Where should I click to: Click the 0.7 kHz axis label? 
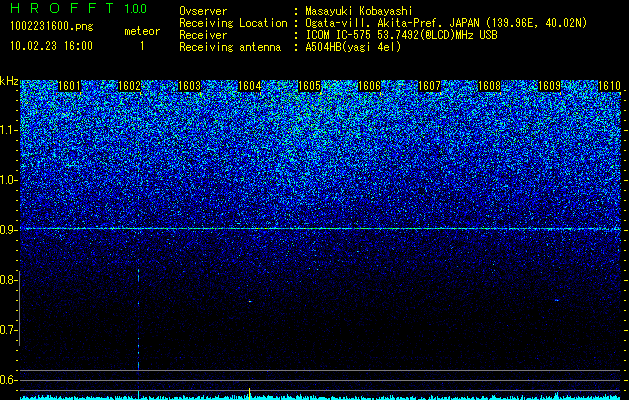point(7,330)
